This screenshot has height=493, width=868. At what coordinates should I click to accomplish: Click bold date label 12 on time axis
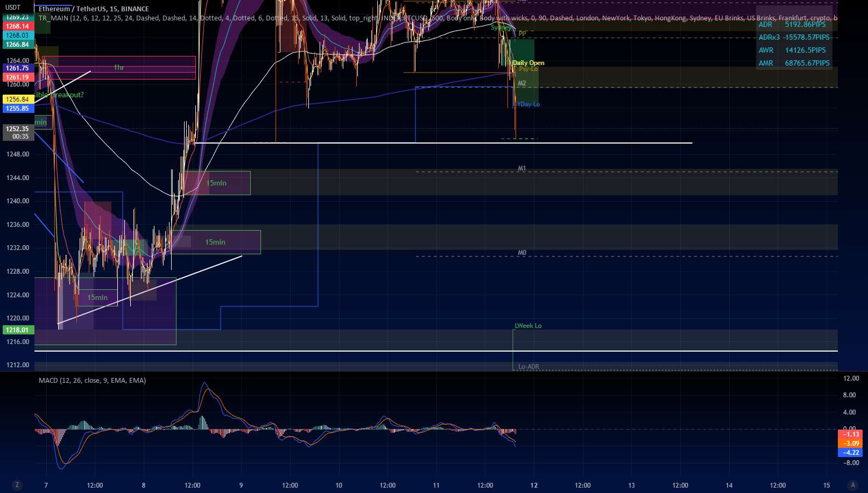534,485
